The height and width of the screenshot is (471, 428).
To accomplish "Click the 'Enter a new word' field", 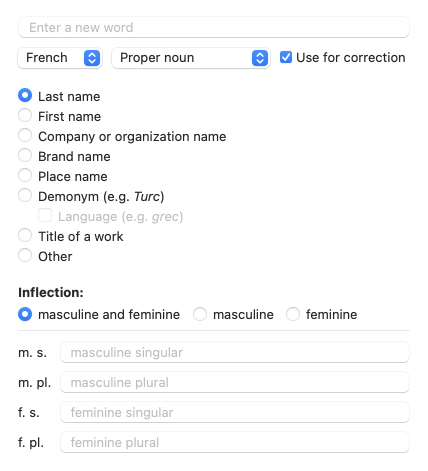I will 214,27.
